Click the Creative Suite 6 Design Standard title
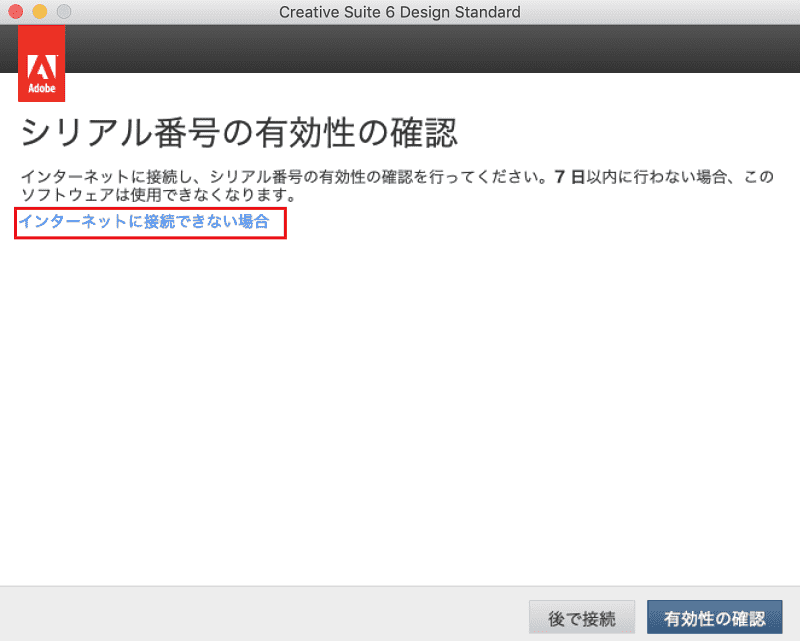Viewport: 800px width, 641px height. click(x=399, y=12)
